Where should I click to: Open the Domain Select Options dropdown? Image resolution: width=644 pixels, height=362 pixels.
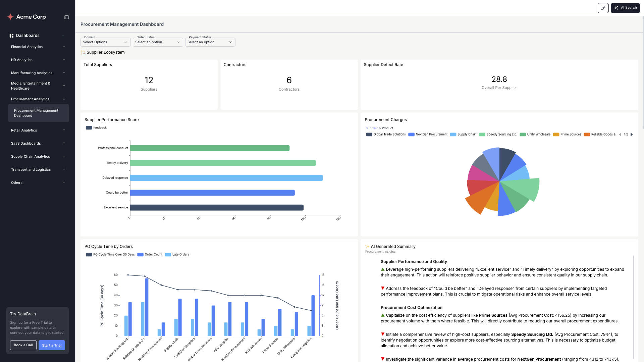pos(106,42)
